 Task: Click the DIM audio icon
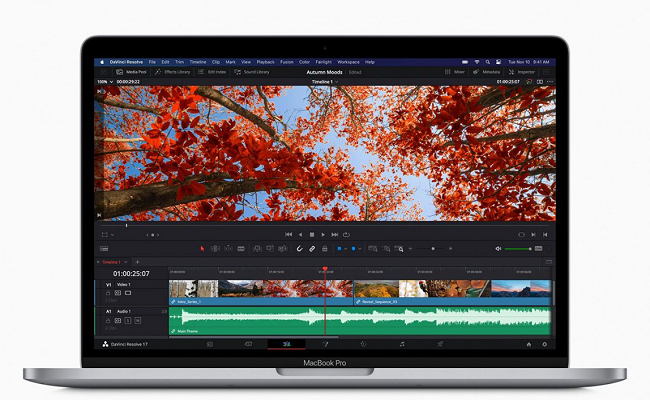click(538, 249)
